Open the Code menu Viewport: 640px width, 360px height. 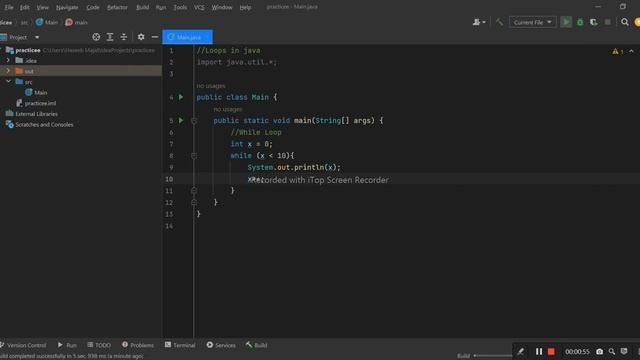click(x=93, y=7)
